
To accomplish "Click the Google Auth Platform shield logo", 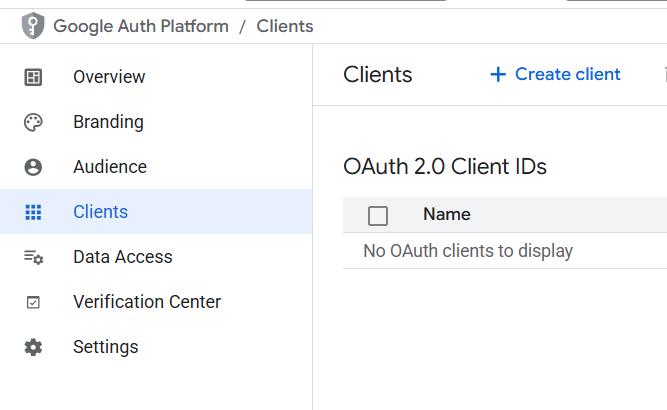I will tap(33, 26).
